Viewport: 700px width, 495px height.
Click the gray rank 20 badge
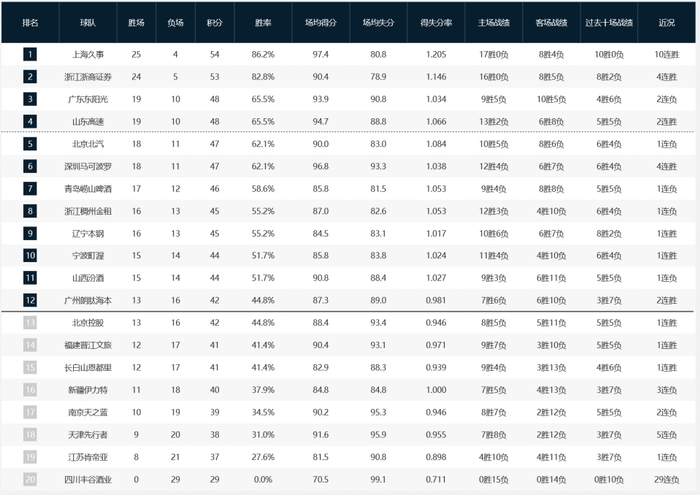[x=31, y=478]
